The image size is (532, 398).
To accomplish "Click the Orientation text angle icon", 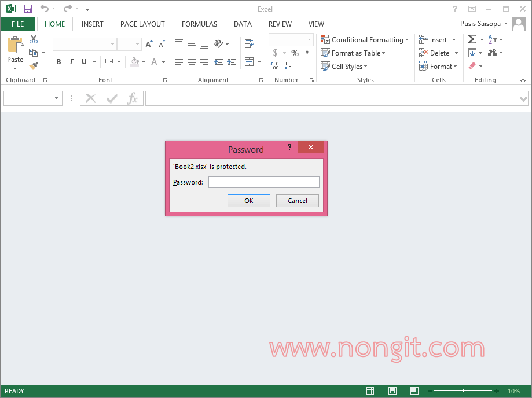I will click(x=219, y=43).
